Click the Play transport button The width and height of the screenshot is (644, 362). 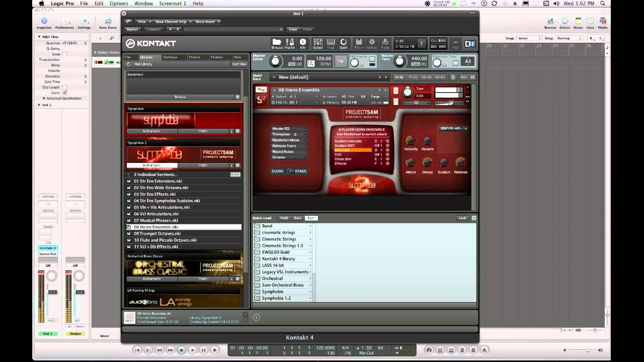[x=192, y=350]
